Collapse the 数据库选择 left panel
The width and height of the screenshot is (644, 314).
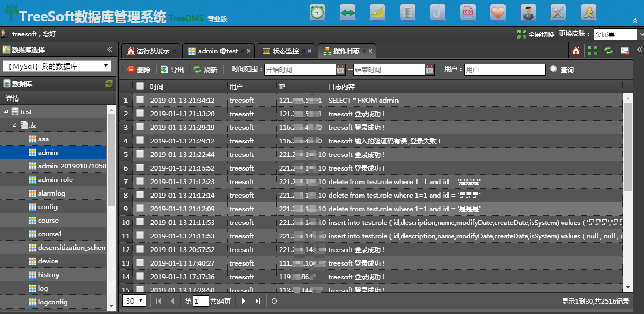click(x=109, y=50)
